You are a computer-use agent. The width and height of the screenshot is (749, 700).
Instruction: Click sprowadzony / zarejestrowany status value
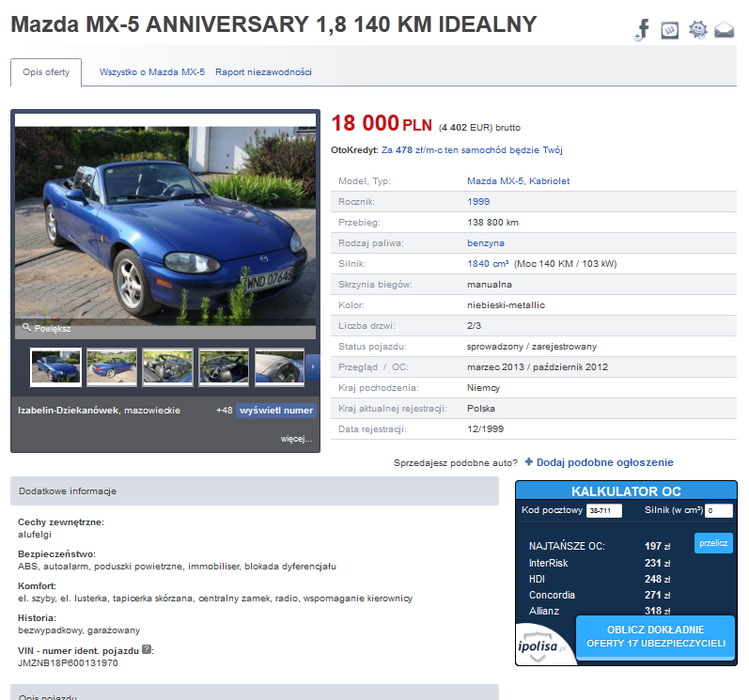(x=532, y=346)
